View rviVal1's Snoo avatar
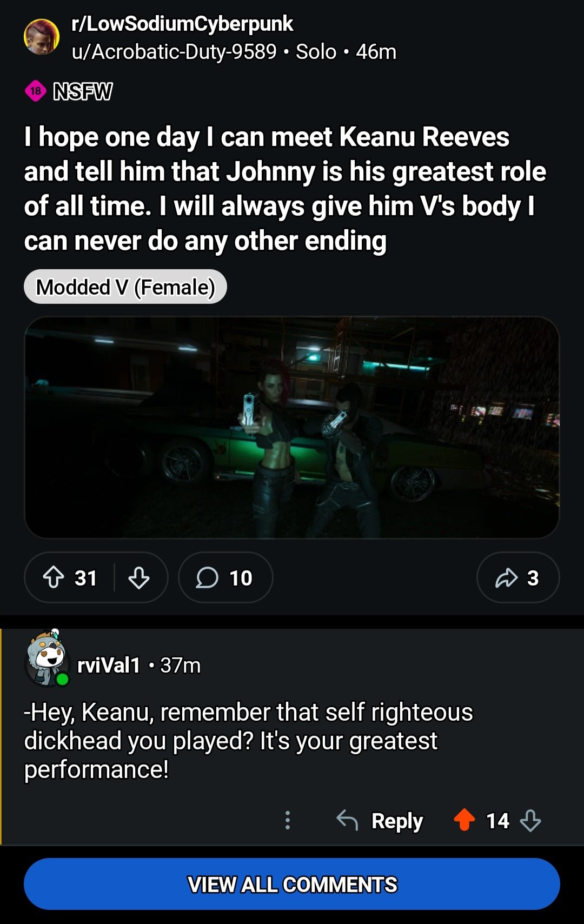Screen dimensions: 584x924 [47, 658]
